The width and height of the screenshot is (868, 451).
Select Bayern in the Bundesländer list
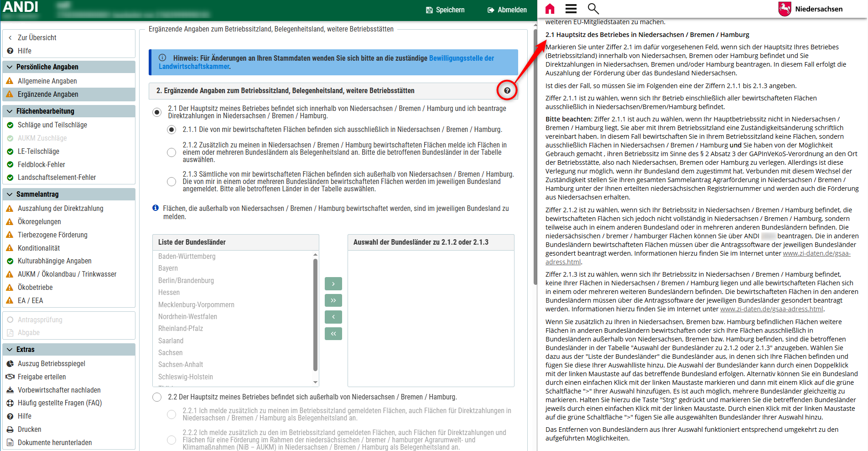coord(168,268)
